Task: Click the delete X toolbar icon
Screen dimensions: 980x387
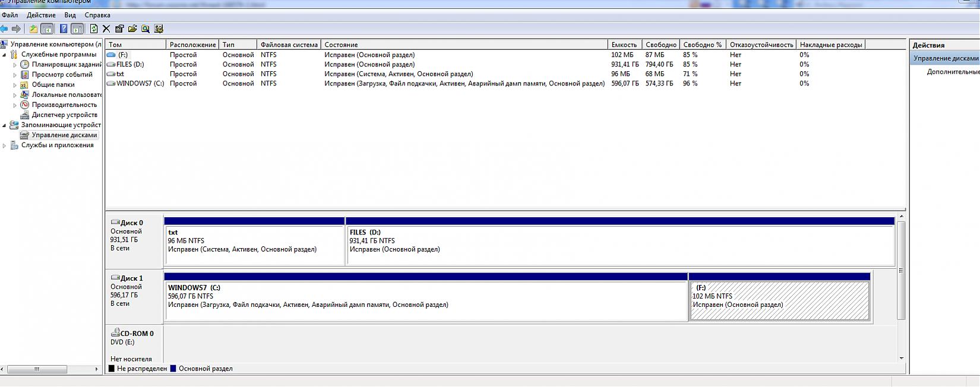Action: click(106, 28)
